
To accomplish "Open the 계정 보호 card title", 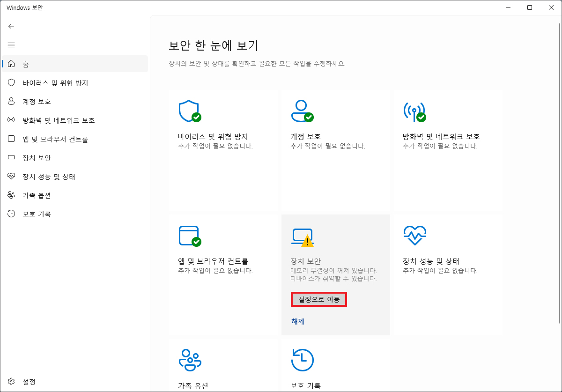I will click(306, 137).
